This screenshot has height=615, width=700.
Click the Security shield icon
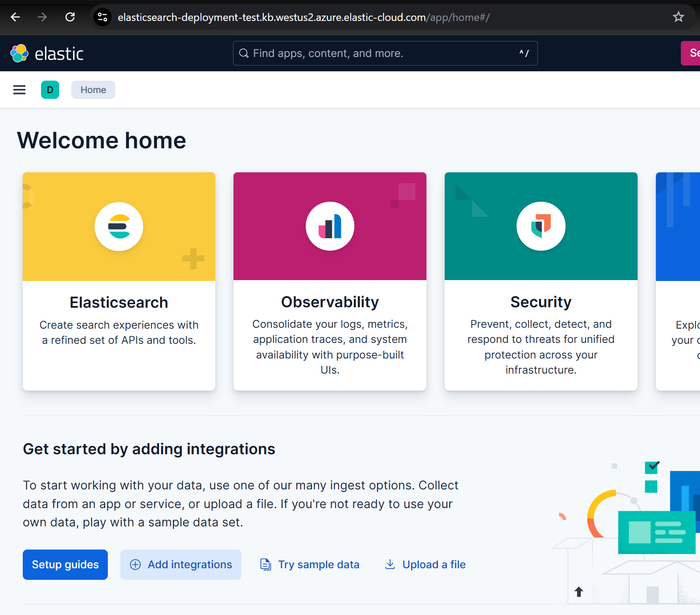(541, 226)
